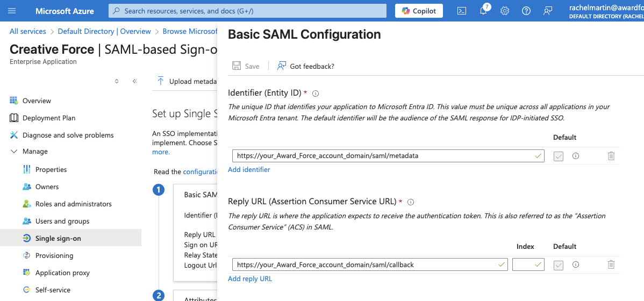Screen dimensions: 644x301
Task: Click info icon next to Identifier (Entity ID)
Action: (x=316, y=93)
